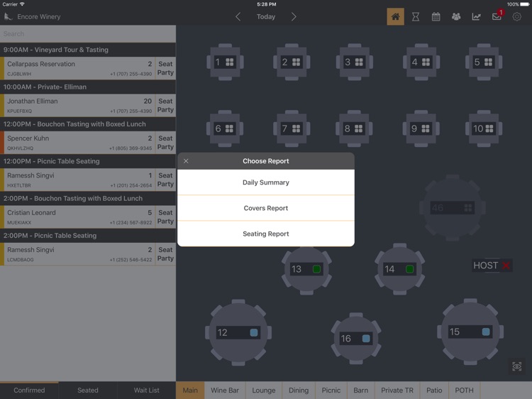Select dimmed table 46

[453, 208]
